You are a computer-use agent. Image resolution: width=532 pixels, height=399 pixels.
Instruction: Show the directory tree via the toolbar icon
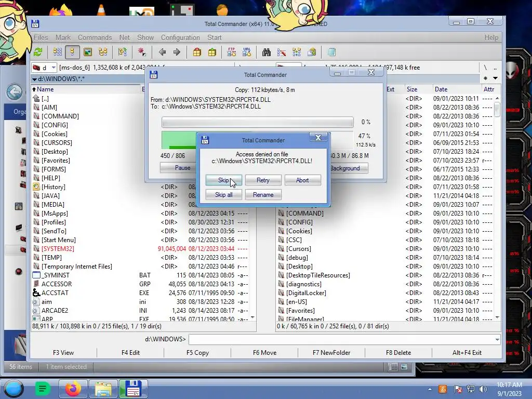[x=103, y=52]
